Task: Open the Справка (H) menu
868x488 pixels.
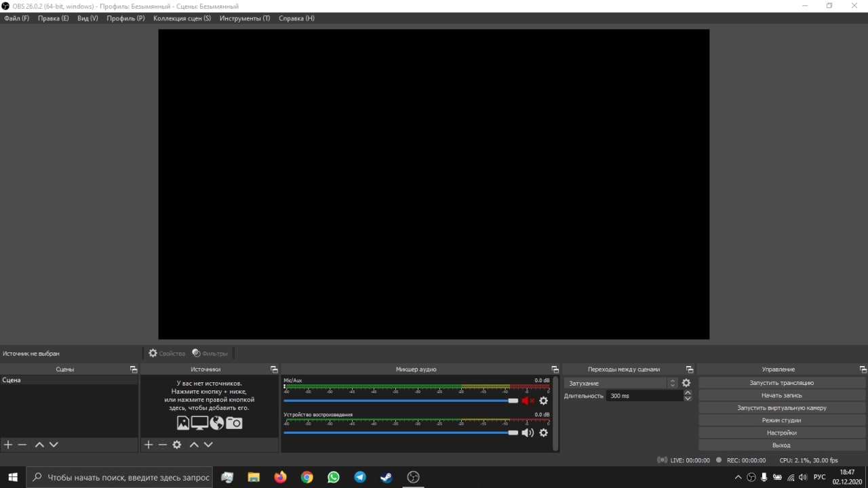Action: (296, 18)
